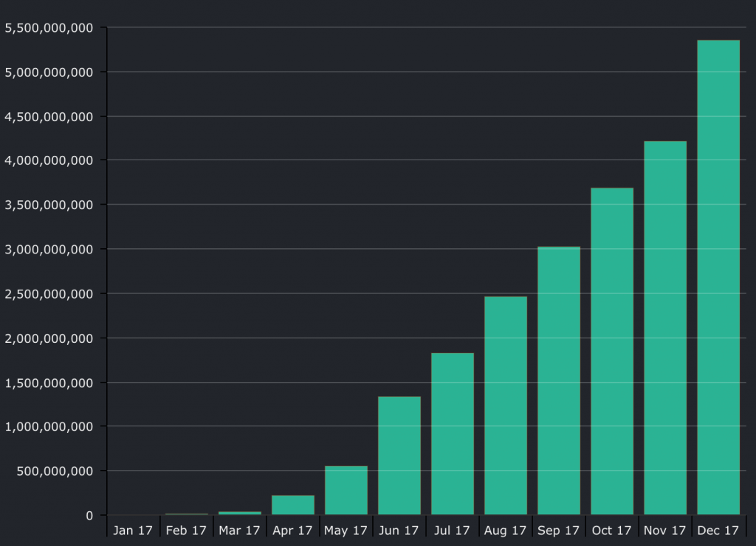The image size is (756, 546).
Task: Click the 5,500,000,000 y-axis label
Action: coord(49,28)
